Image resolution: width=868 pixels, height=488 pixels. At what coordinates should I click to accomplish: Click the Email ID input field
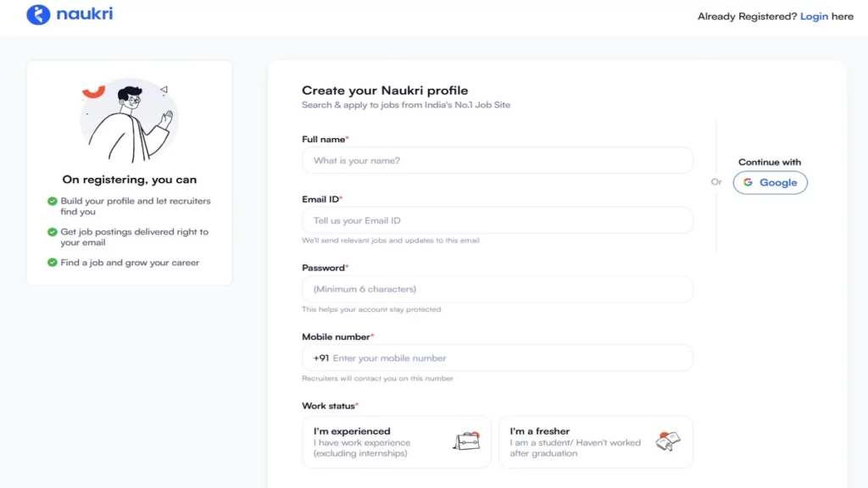(498, 220)
